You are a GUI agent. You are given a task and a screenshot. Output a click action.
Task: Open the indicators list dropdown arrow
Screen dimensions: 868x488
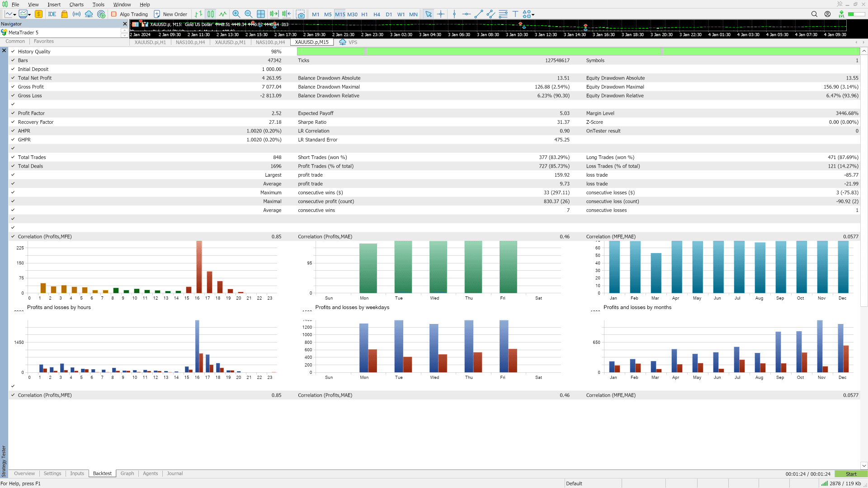30,14
